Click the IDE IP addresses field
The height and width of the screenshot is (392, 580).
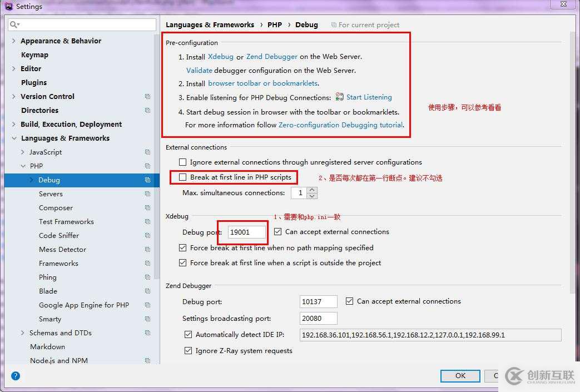[x=430, y=335]
